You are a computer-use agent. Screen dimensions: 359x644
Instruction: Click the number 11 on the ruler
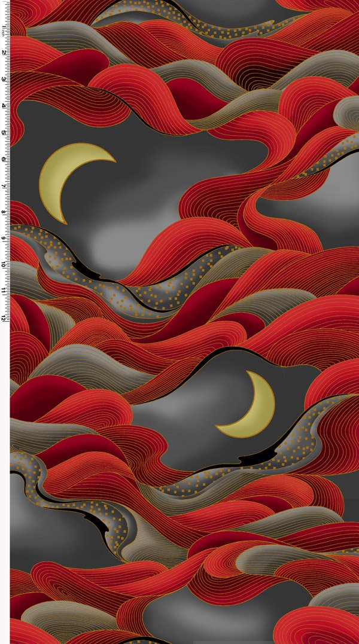pyautogui.click(x=4, y=291)
